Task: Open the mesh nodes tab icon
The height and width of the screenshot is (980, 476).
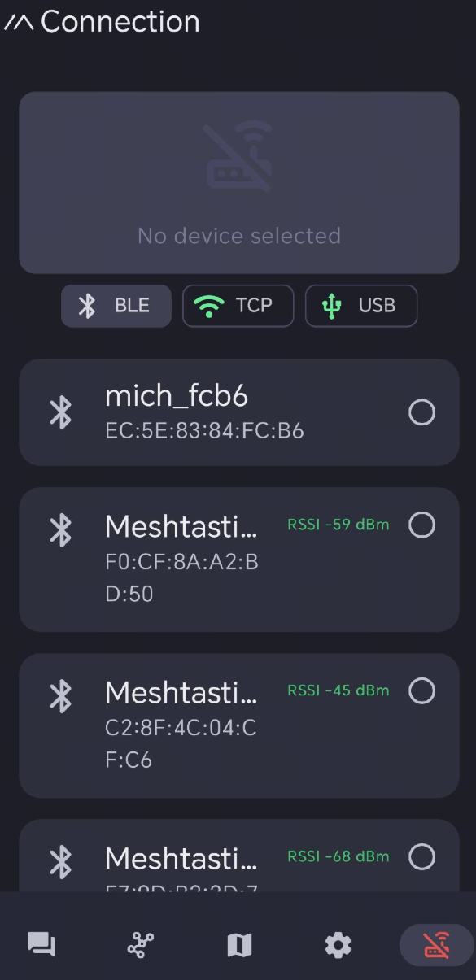Action: 141,945
